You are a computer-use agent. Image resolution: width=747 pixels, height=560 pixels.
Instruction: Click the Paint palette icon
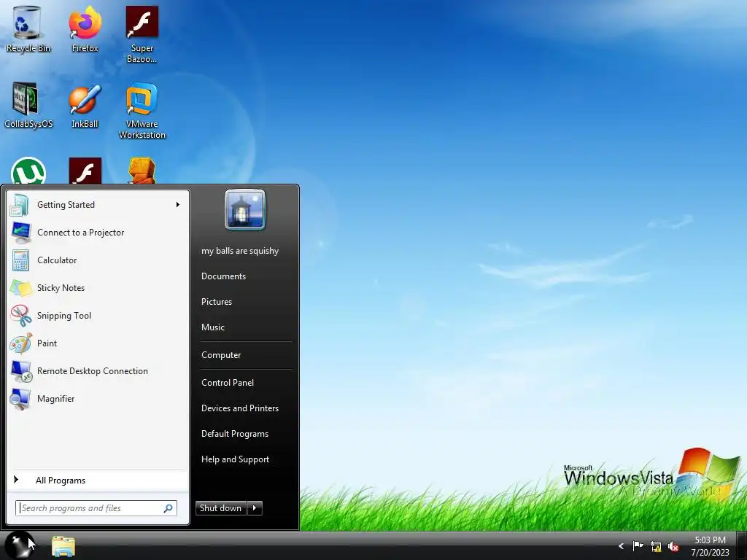[x=20, y=343]
